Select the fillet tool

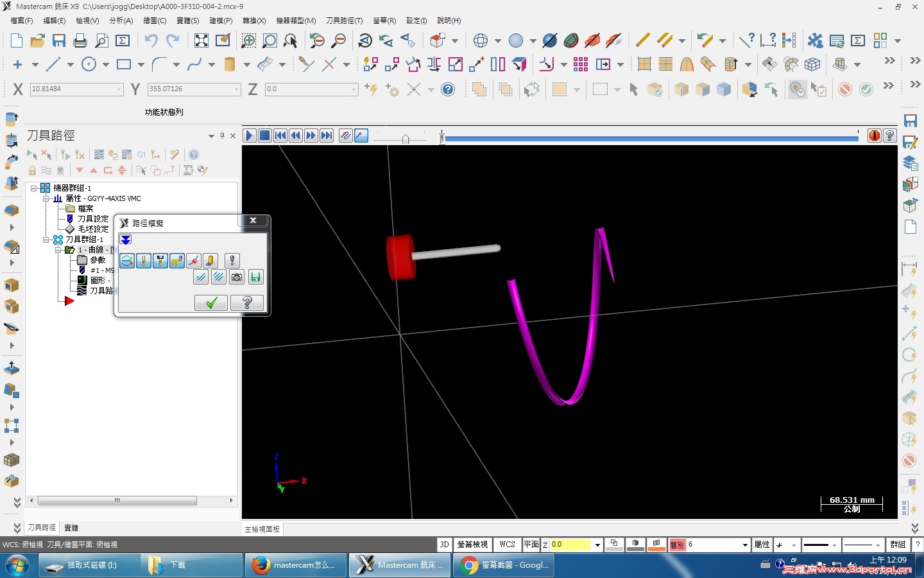(159, 64)
